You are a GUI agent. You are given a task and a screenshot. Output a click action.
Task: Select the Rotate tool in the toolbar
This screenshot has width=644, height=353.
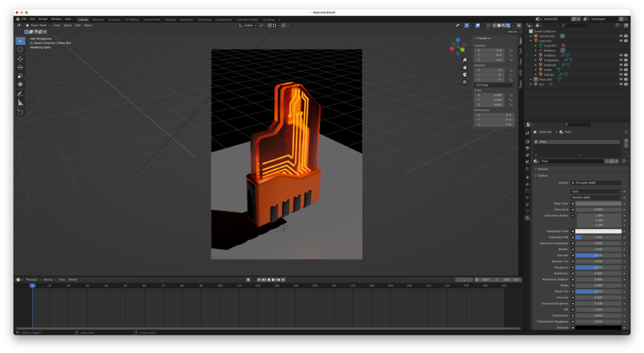(20, 67)
